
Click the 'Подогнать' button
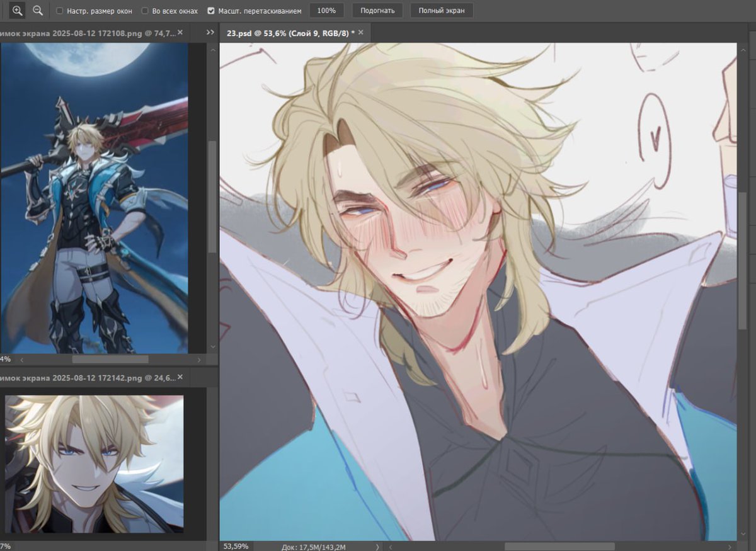(377, 11)
